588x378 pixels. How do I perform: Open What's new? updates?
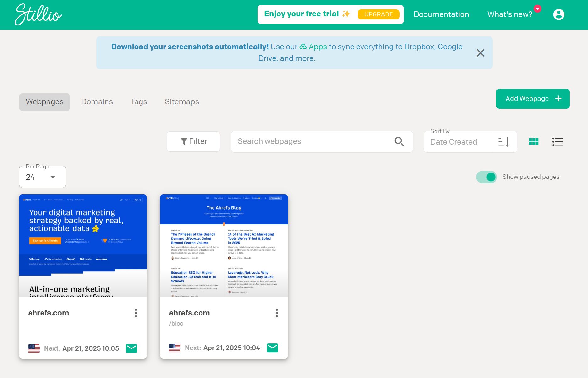(510, 14)
